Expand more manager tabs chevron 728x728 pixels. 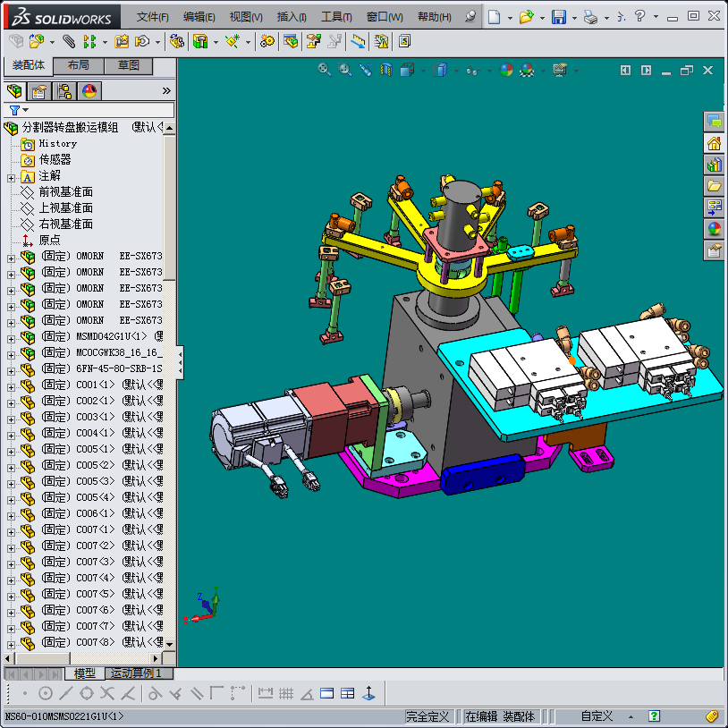(166, 91)
